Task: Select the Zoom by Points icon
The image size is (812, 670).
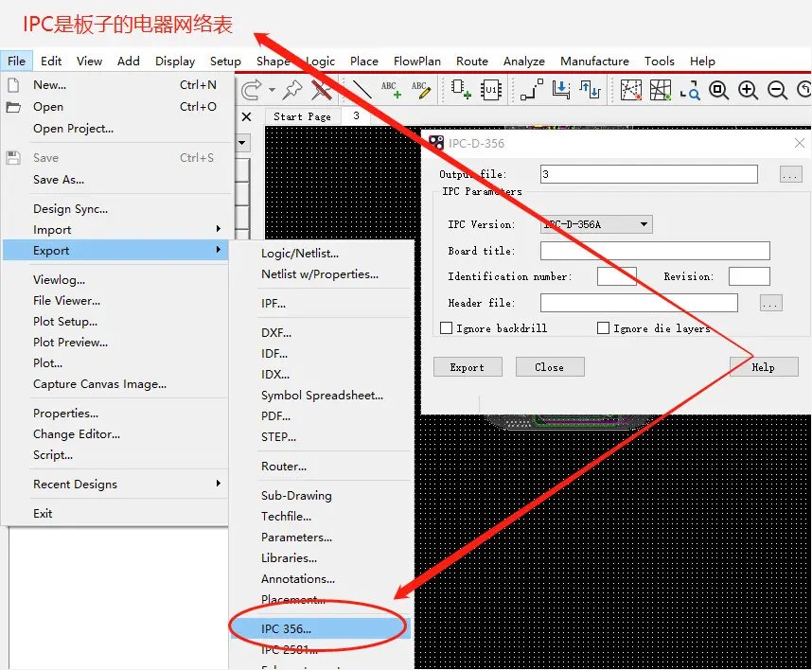Action: pos(690,91)
